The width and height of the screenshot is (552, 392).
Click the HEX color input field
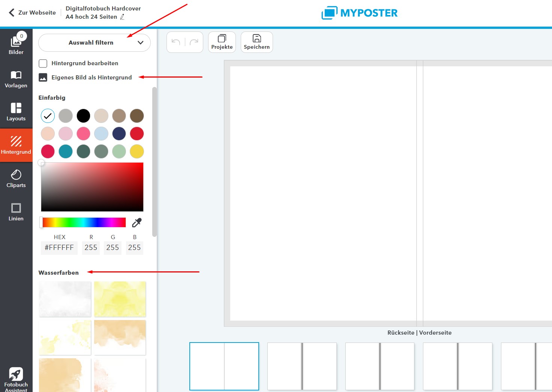59,248
